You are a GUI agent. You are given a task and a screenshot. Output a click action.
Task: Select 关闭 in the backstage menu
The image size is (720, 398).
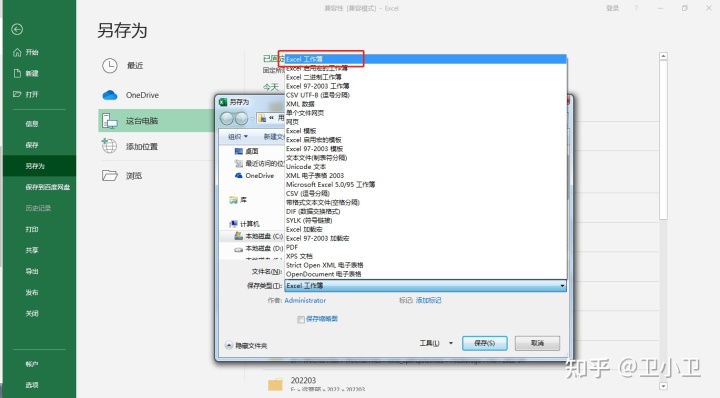coord(32,314)
